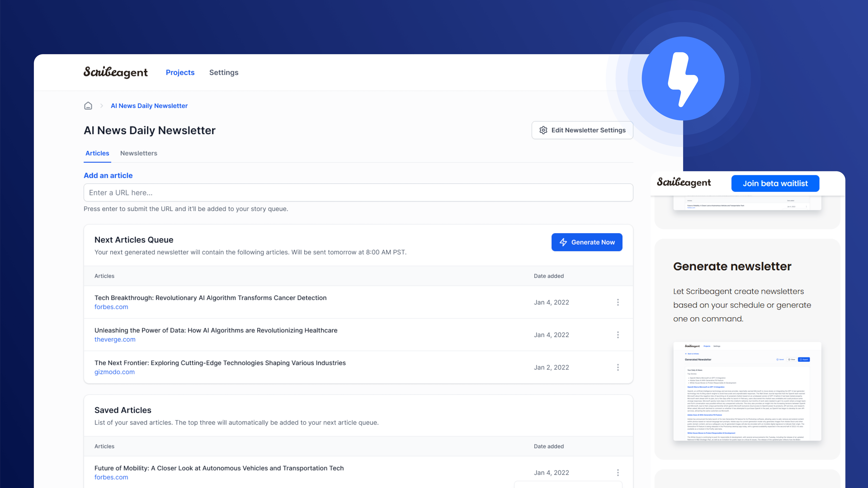
Task: Switch to the Articles tab
Action: [97, 153]
